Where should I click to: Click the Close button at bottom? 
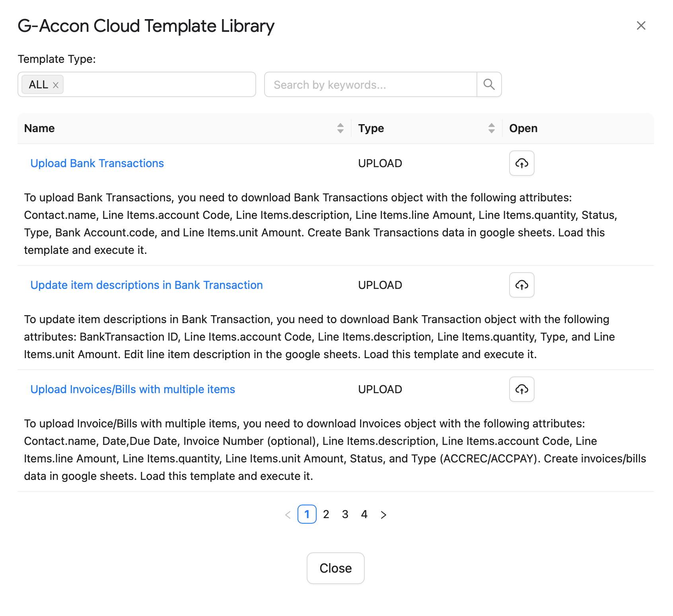pos(335,568)
